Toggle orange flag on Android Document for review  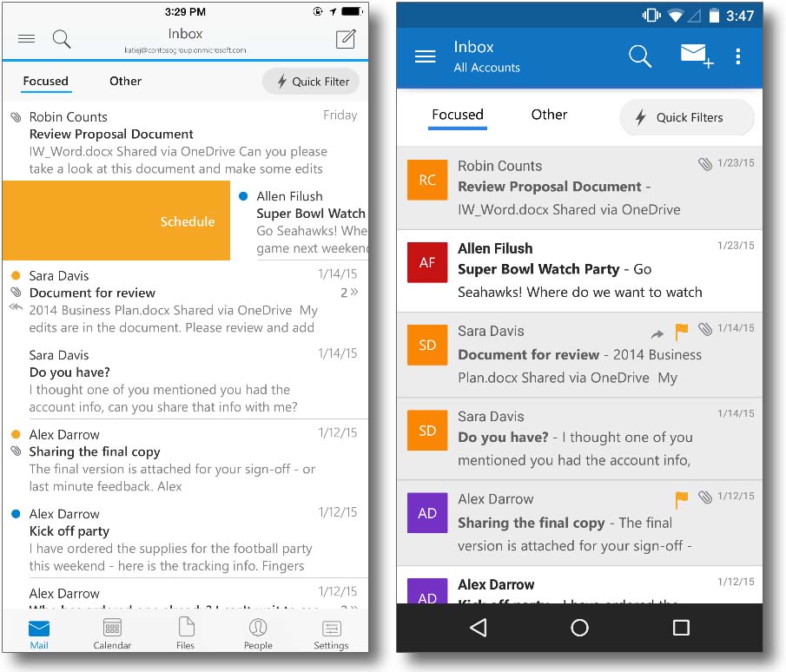point(681,332)
